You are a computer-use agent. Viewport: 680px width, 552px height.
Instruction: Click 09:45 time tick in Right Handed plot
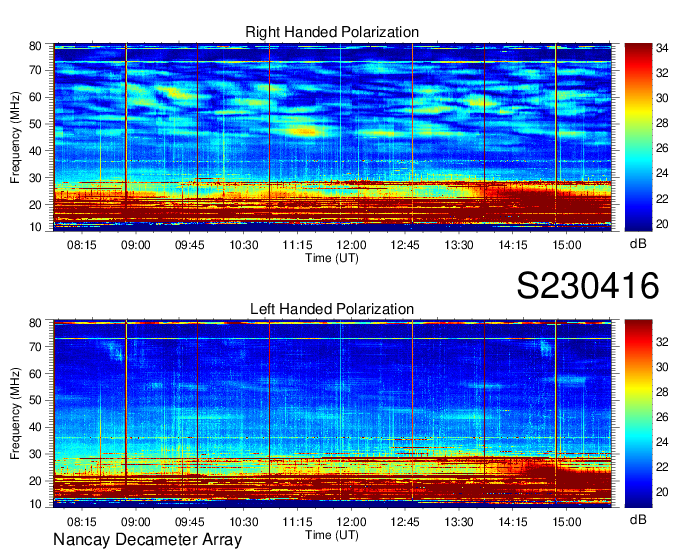(190, 245)
